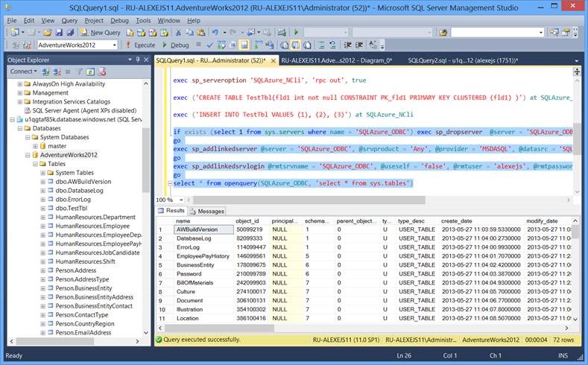Click the Object Explorer vertical scrollbar
Screen dimensions: 588x365
146,159
